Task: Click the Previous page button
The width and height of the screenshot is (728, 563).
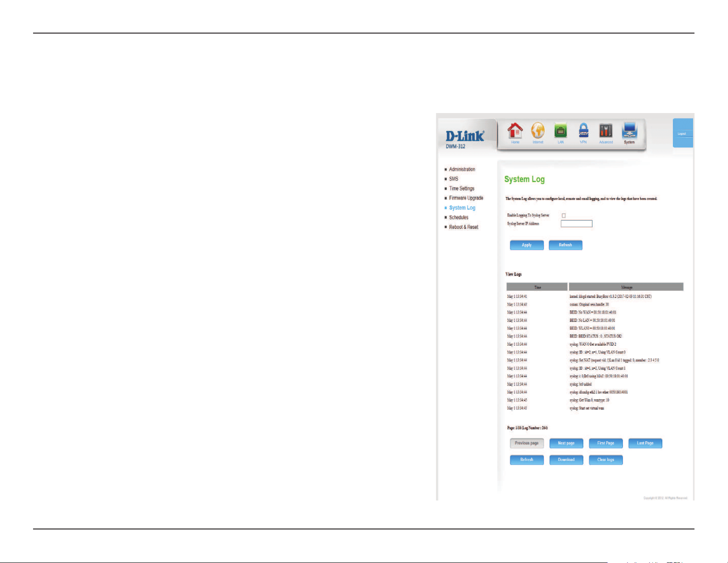Action: pyautogui.click(x=527, y=443)
